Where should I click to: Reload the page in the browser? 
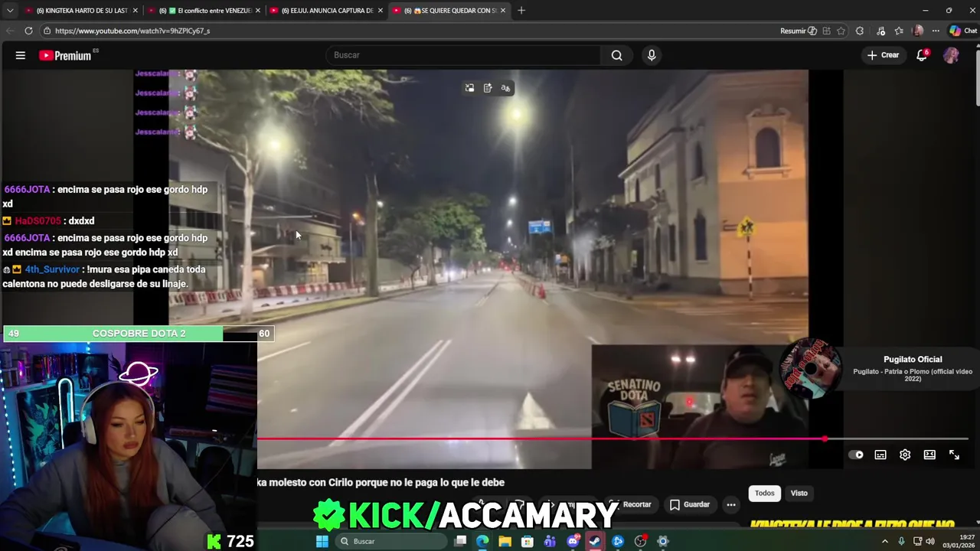[28, 31]
